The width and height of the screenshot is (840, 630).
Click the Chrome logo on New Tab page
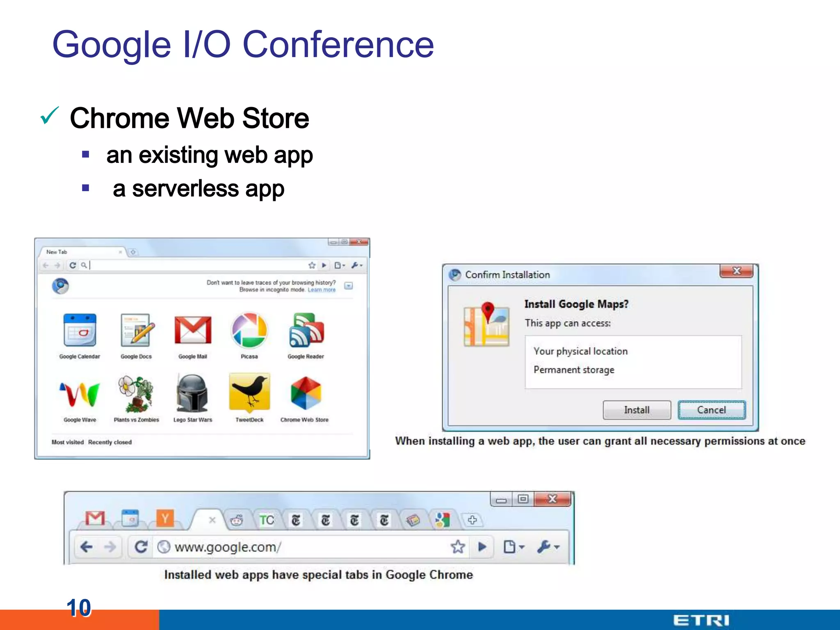coord(61,286)
